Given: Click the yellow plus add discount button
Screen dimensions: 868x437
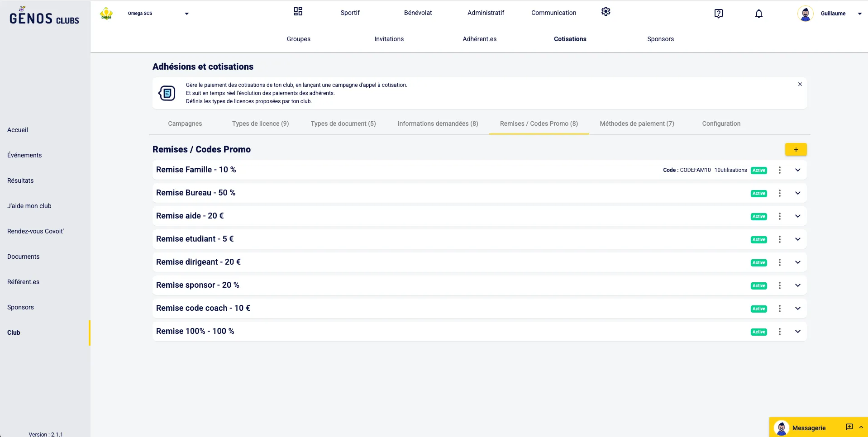Looking at the screenshot, I should [x=796, y=150].
